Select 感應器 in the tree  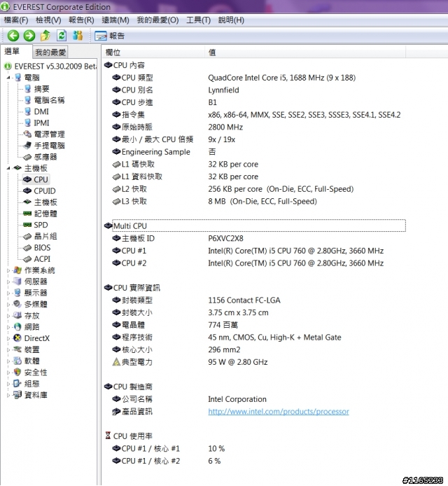pos(45,157)
